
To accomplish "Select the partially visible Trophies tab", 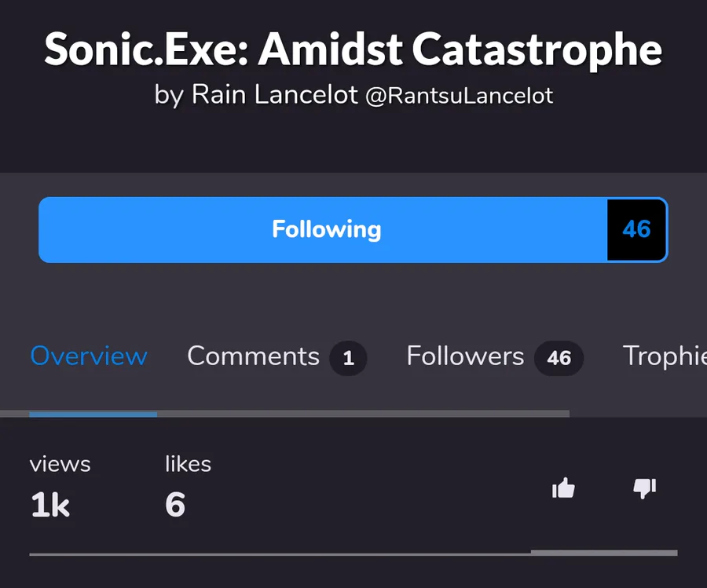I will tap(664, 356).
